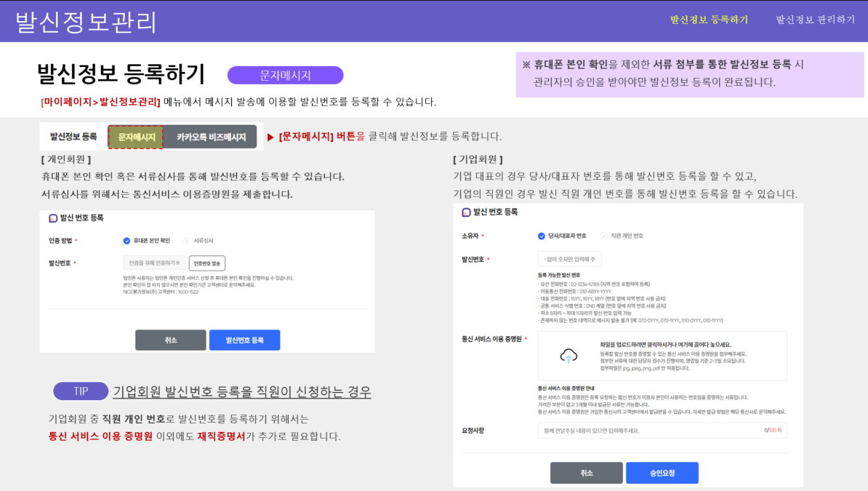This screenshot has height=491, width=868.
Task: Switch to the 카카오톡 비즈메시지 tab
Action: (211, 137)
